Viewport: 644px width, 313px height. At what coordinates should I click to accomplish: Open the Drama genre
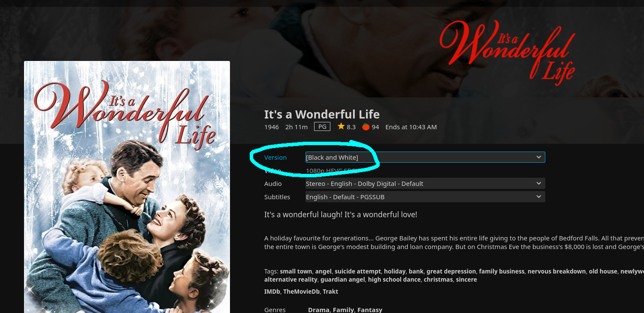pyautogui.click(x=318, y=310)
